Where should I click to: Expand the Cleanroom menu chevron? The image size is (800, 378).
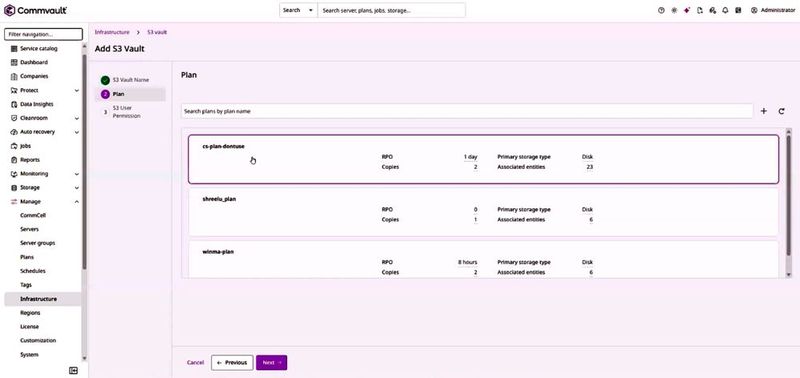point(77,118)
